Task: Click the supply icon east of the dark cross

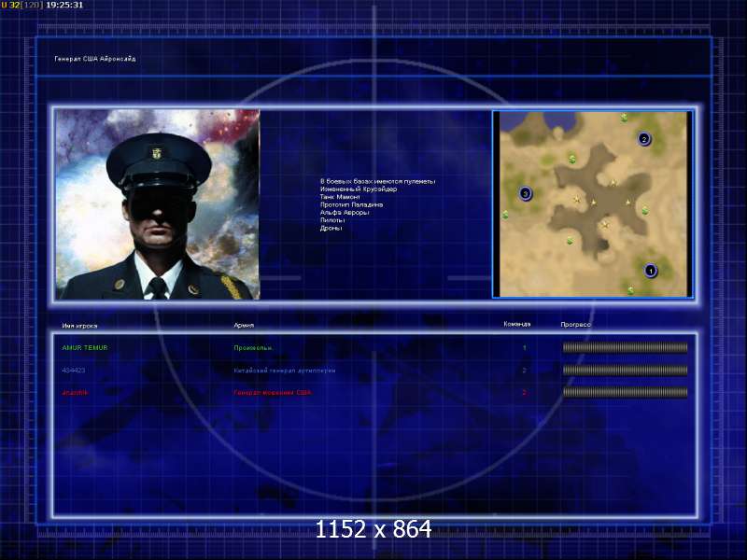Action: click(x=645, y=210)
